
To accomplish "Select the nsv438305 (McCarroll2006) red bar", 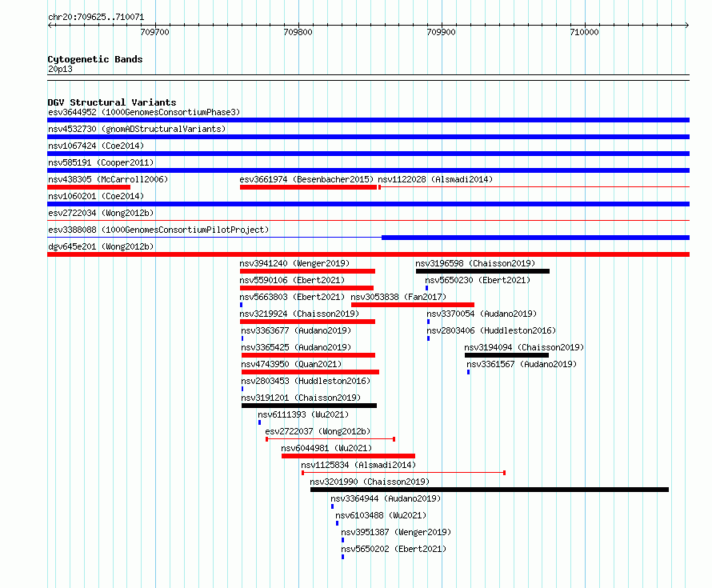I will (x=89, y=187).
